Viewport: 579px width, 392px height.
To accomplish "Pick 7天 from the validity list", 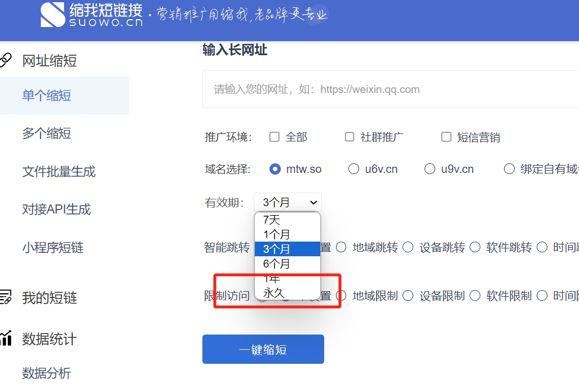I will click(272, 220).
